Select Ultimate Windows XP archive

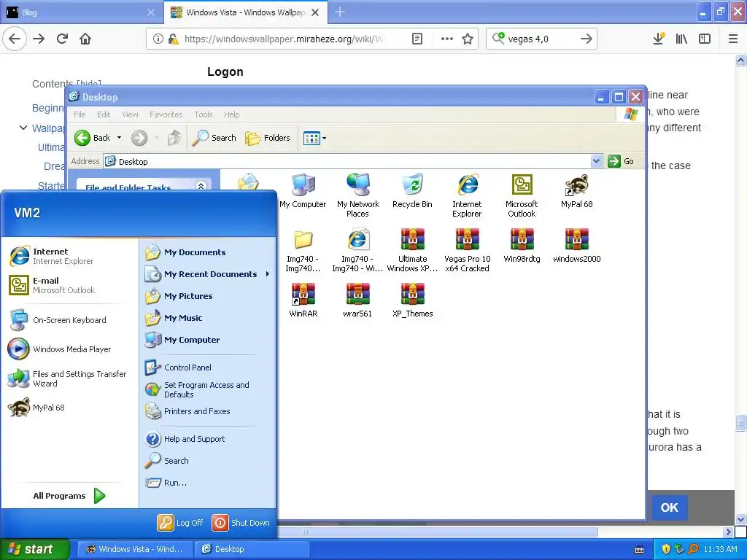coord(413,251)
